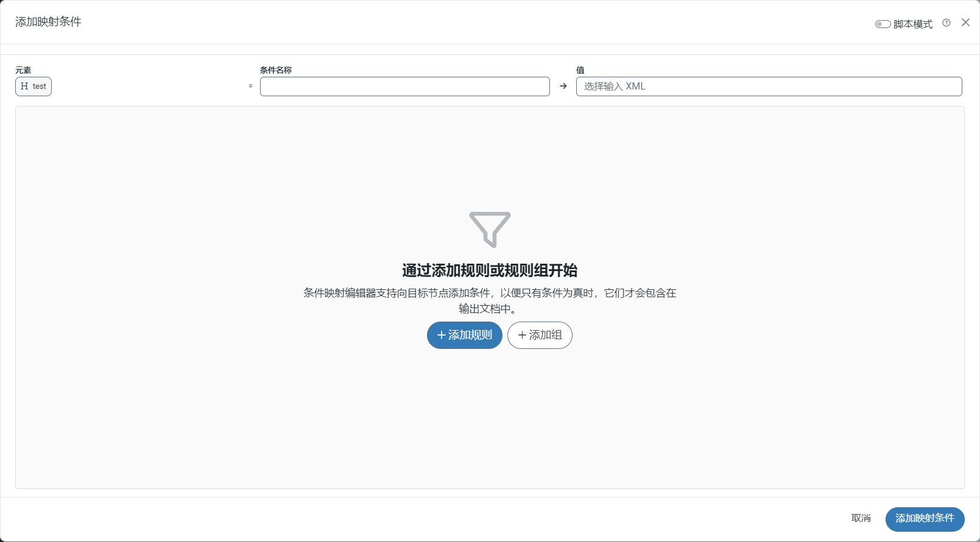Click the plus icon on 添加组
This screenshot has width=980, height=542.
pos(522,336)
